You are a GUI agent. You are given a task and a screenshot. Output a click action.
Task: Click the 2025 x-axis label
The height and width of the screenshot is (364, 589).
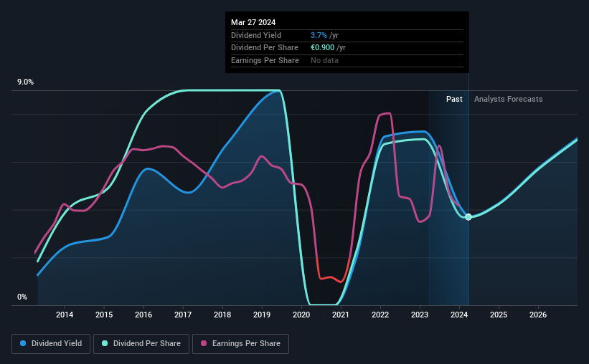pos(499,315)
